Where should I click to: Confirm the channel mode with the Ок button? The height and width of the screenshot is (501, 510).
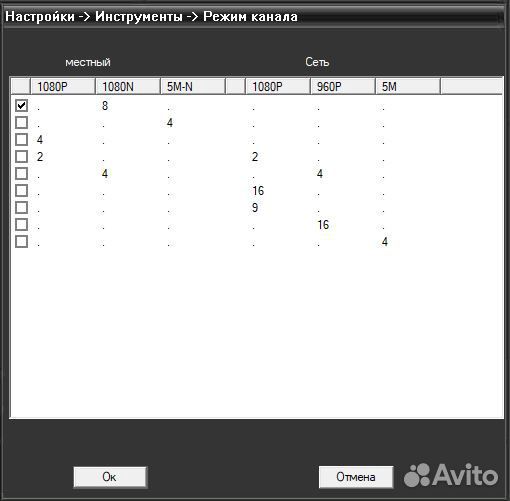point(110,477)
